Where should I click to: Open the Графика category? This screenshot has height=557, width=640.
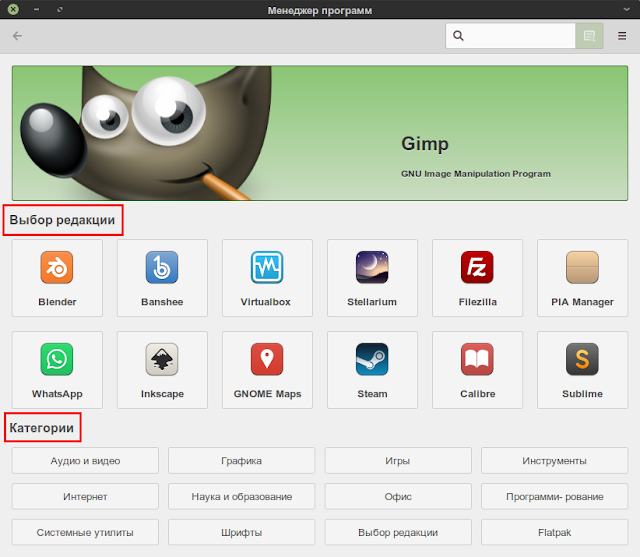tap(242, 461)
